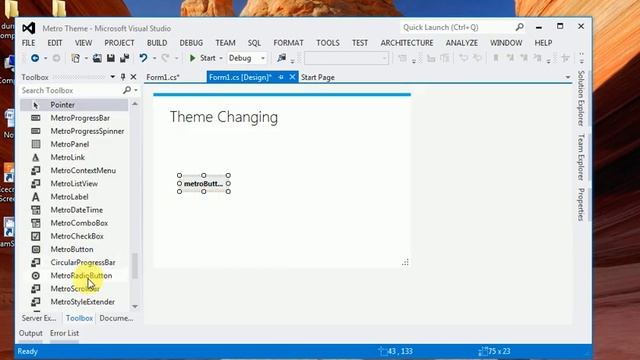Select MetroProgressSpinner in the Toolbox
Image resolution: width=640 pixels, height=360 pixels.
point(74,131)
